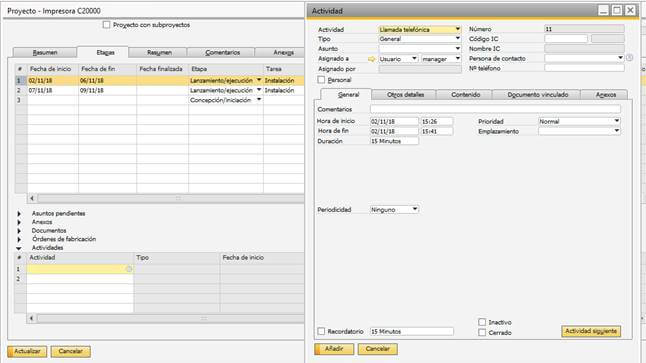Click the Añadir button
646x363 pixels.
[x=334, y=349]
